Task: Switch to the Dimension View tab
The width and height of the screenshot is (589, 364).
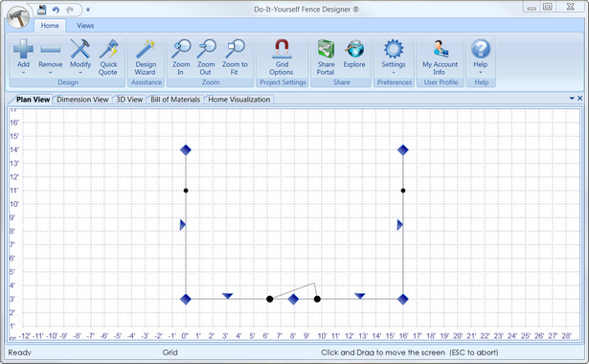Action: [x=82, y=100]
